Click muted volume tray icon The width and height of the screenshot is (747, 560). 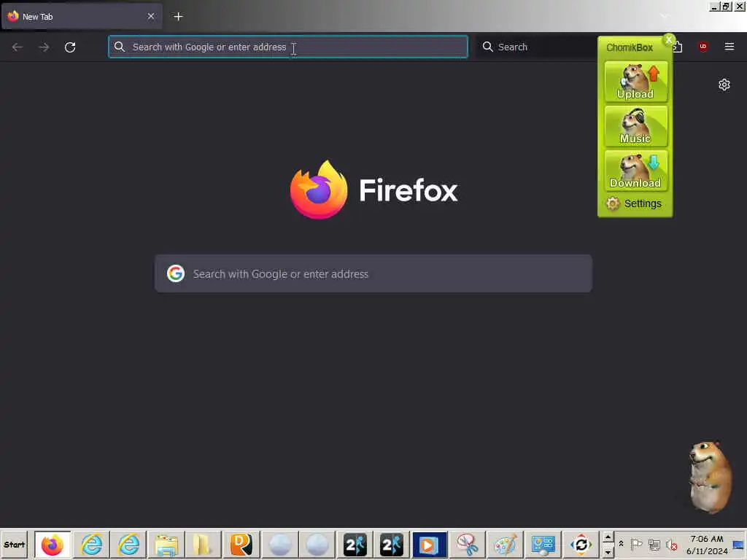coord(672,544)
